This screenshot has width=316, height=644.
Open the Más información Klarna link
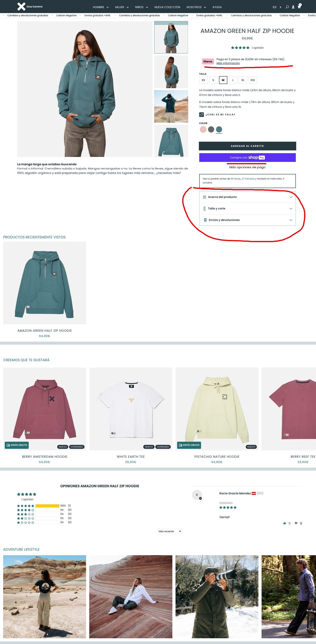click(x=228, y=63)
